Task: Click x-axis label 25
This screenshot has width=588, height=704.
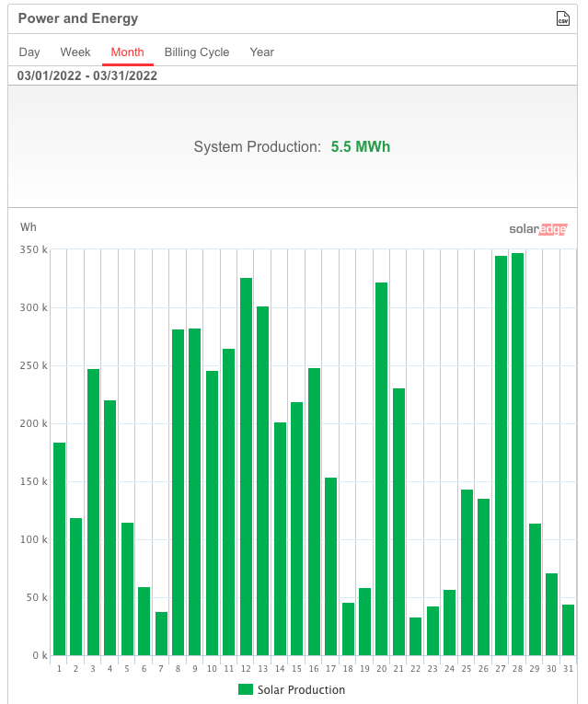Action: [467, 668]
